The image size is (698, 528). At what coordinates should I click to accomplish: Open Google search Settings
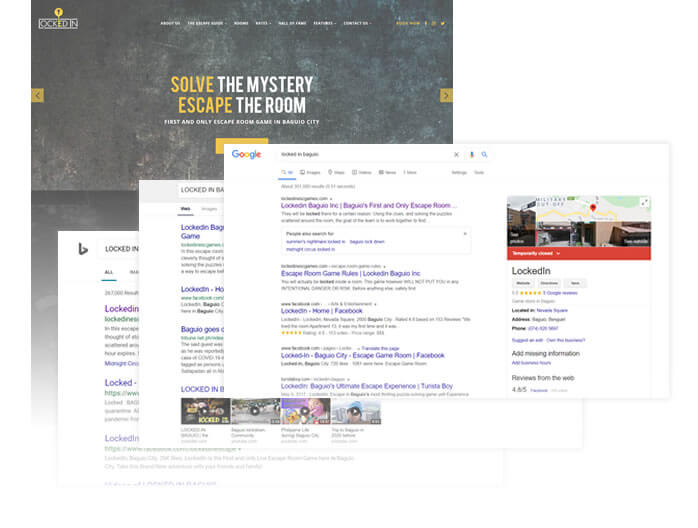pos(459,173)
